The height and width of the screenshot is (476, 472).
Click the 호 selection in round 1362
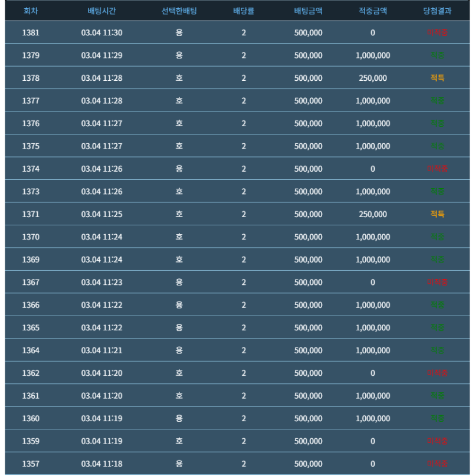click(179, 373)
